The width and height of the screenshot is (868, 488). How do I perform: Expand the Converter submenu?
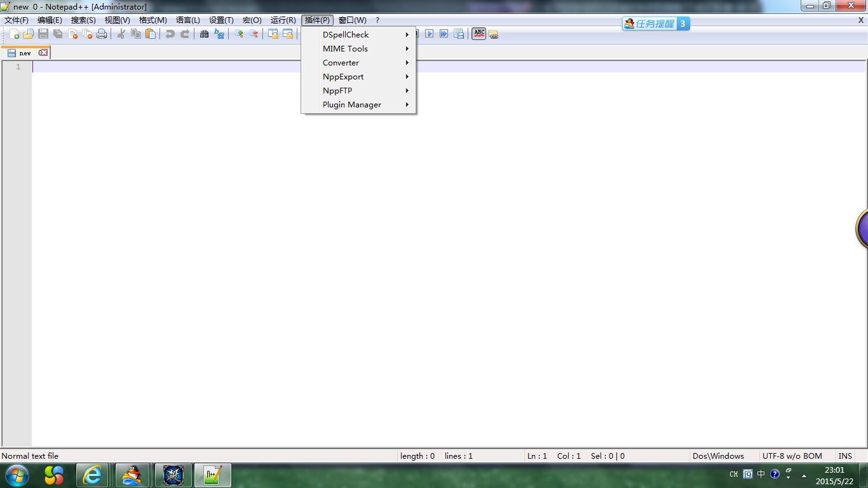[359, 62]
